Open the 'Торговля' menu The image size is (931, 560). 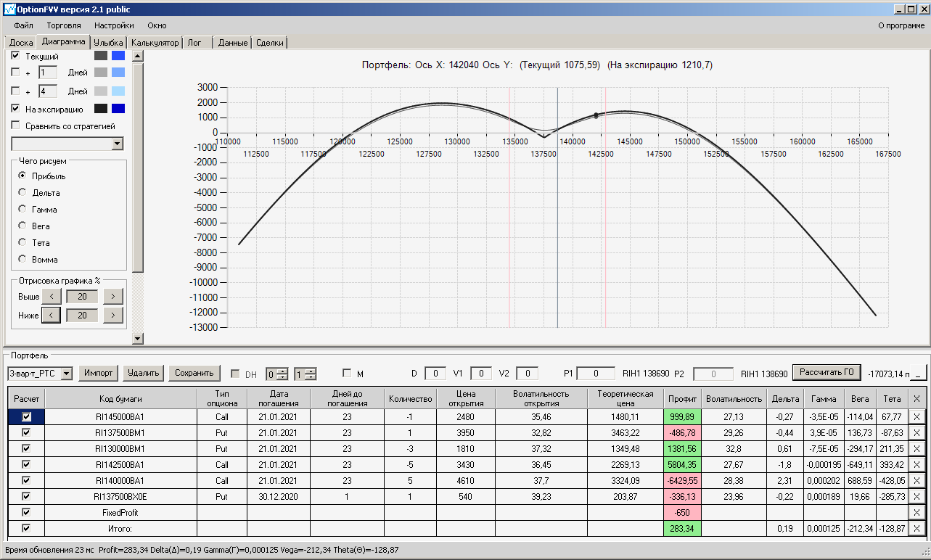coord(64,25)
